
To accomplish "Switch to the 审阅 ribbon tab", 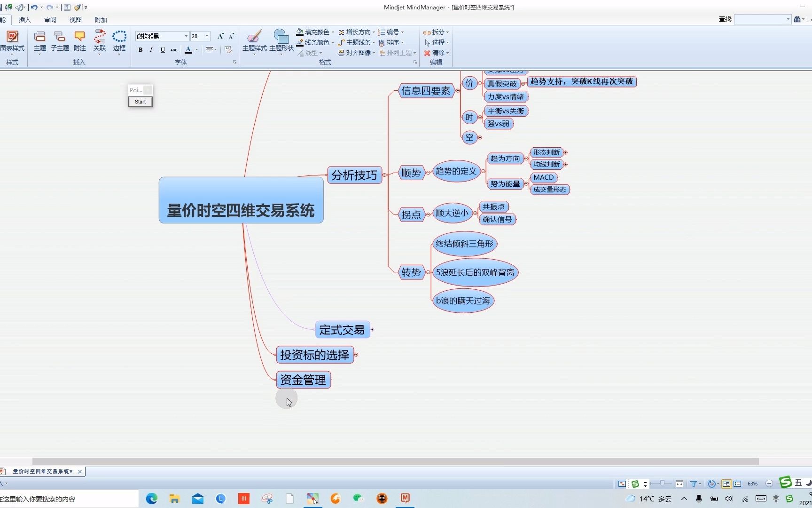I will pos(50,20).
